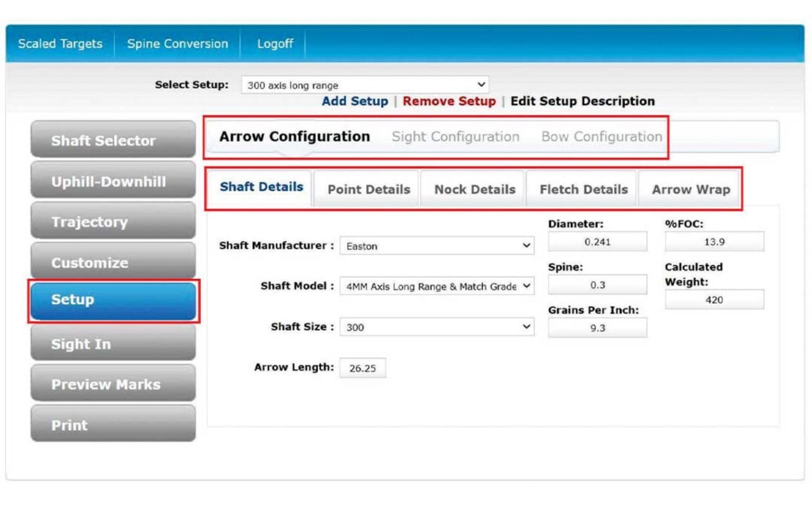Image resolution: width=812 pixels, height=508 pixels.
Task: Click the Add Setup link
Action: tap(355, 101)
